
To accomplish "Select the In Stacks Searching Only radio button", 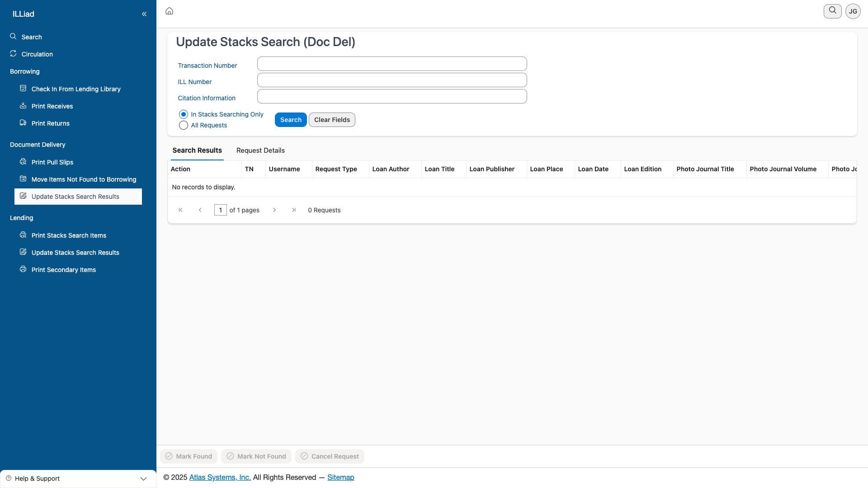I will coord(183,114).
